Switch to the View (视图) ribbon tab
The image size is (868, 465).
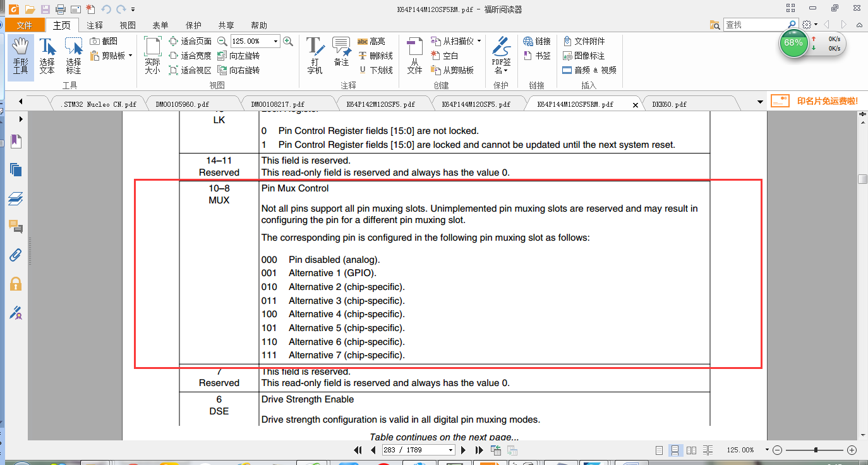tap(128, 25)
